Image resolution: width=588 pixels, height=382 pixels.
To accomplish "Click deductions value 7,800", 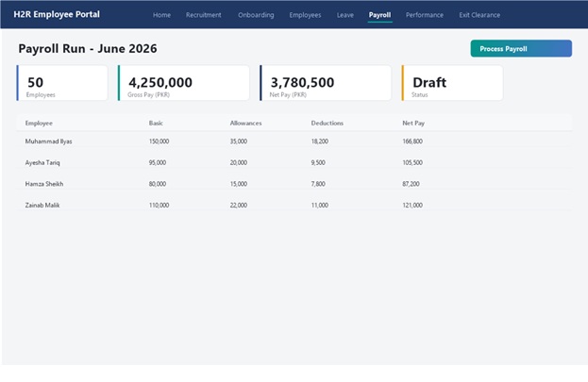I will (x=318, y=184).
